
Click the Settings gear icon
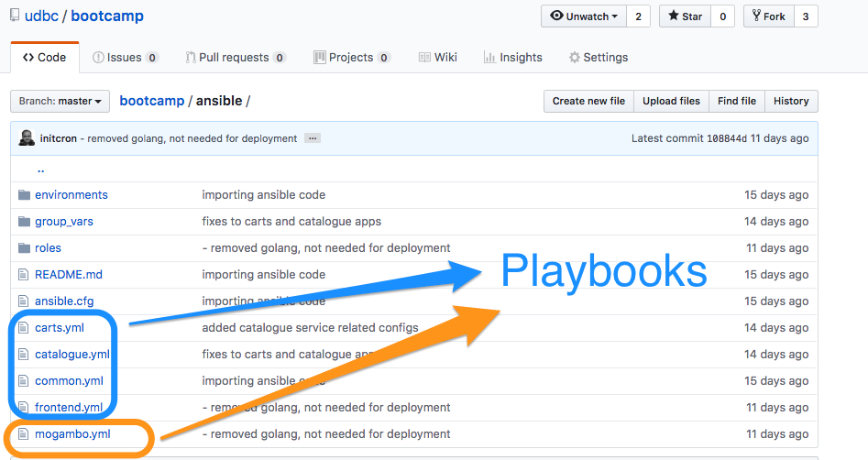pos(575,58)
